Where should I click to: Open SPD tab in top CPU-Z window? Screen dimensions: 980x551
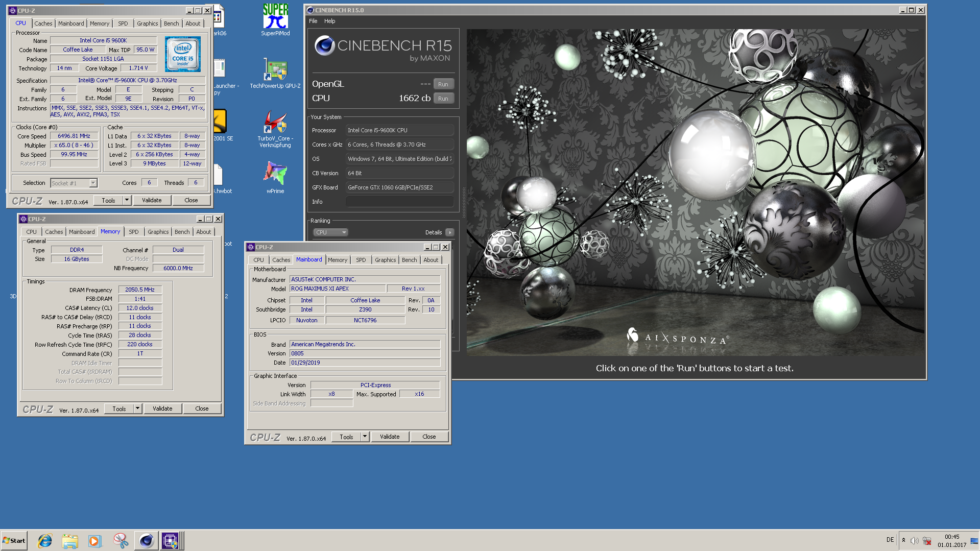123,23
